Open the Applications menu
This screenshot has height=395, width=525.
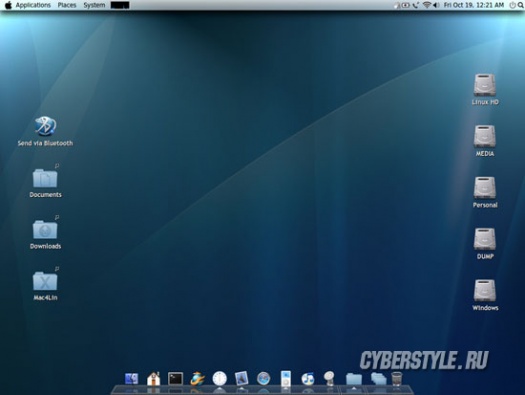pyautogui.click(x=33, y=5)
